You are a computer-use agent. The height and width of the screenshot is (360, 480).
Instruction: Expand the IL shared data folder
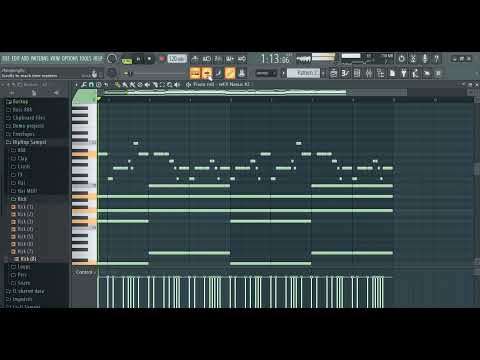tap(25, 291)
